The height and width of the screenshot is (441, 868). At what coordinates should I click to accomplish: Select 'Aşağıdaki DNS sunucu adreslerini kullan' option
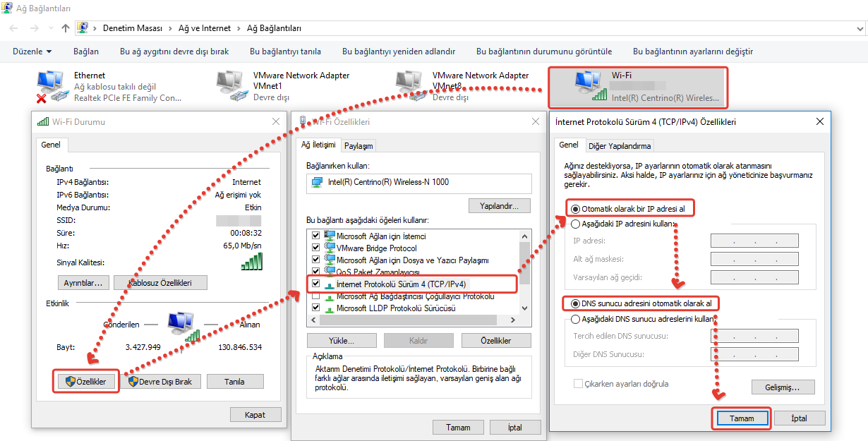576,319
